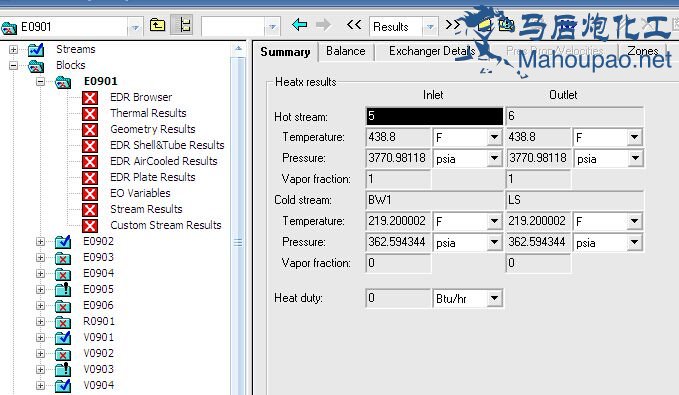Click the >> next form button

[x=453, y=25]
